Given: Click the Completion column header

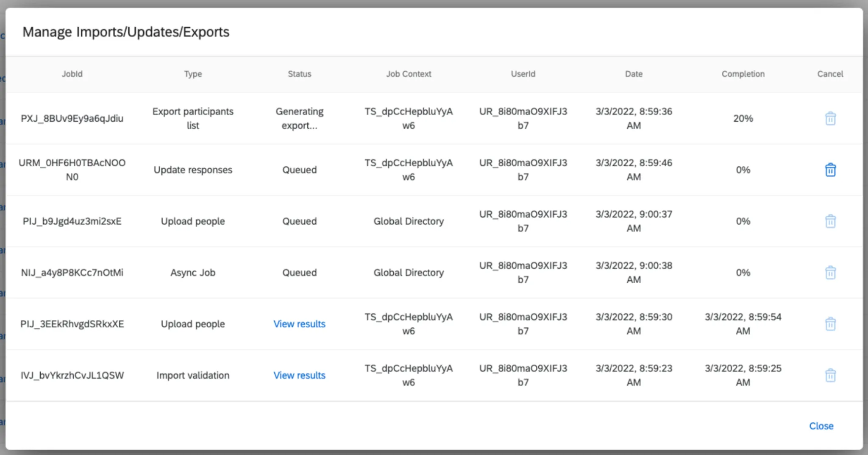Looking at the screenshot, I should (743, 74).
